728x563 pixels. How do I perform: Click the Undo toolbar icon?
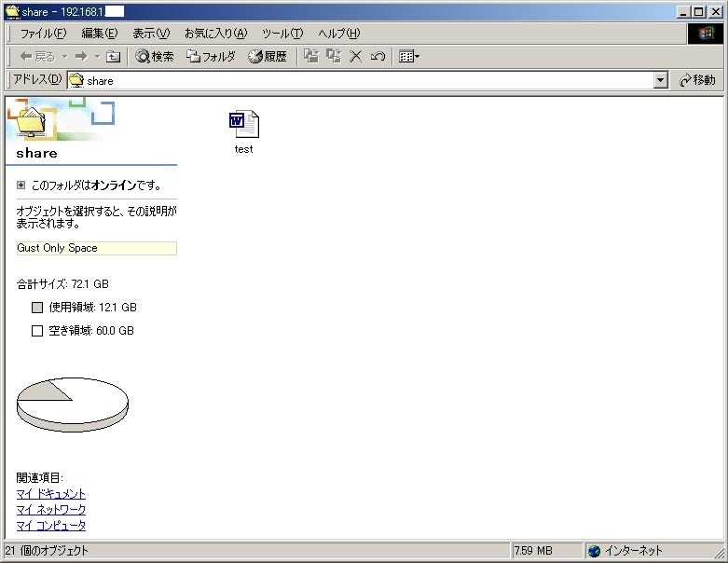[378, 57]
